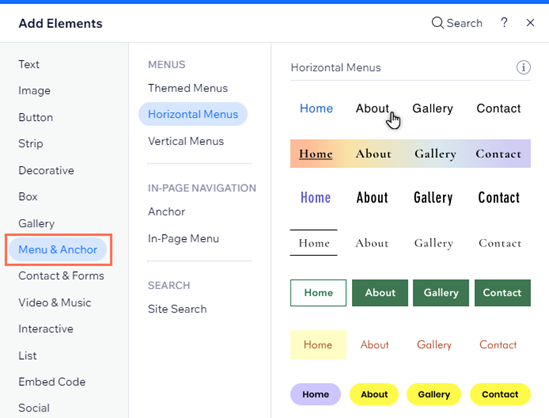549x418 pixels.
Task: Open the Strip category
Action: [31, 144]
